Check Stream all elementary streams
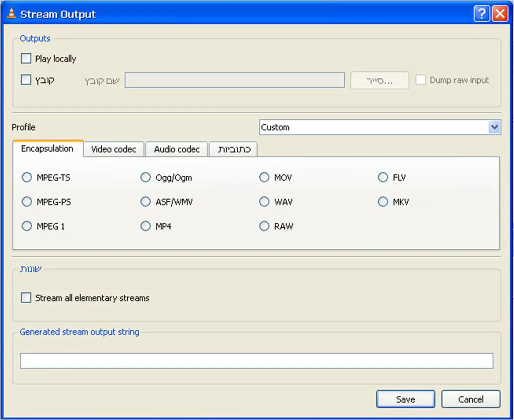Image resolution: width=514 pixels, height=420 pixels. tap(26, 298)
